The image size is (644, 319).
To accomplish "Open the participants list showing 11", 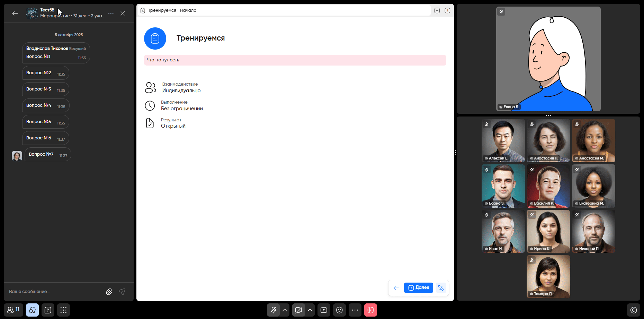I will pyautogui.click(x=14, y=310).
